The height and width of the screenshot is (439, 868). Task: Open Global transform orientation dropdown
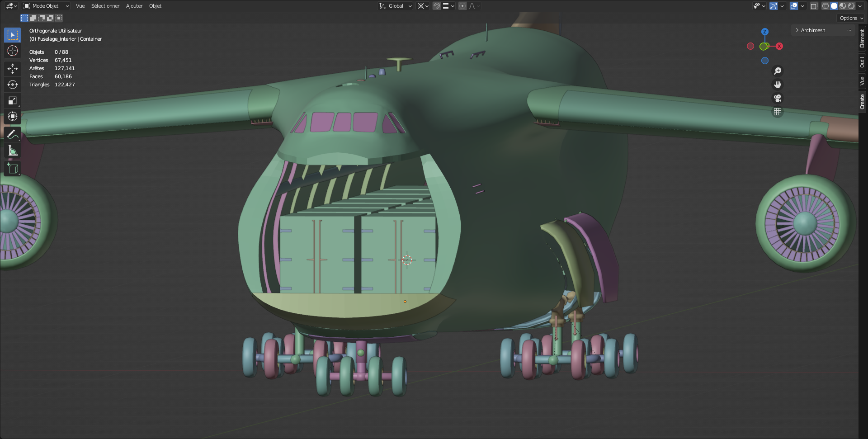click(x=396, y=6)
